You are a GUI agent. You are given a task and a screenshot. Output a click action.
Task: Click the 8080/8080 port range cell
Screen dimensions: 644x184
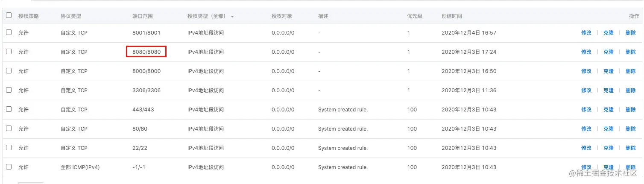point(146,52)
